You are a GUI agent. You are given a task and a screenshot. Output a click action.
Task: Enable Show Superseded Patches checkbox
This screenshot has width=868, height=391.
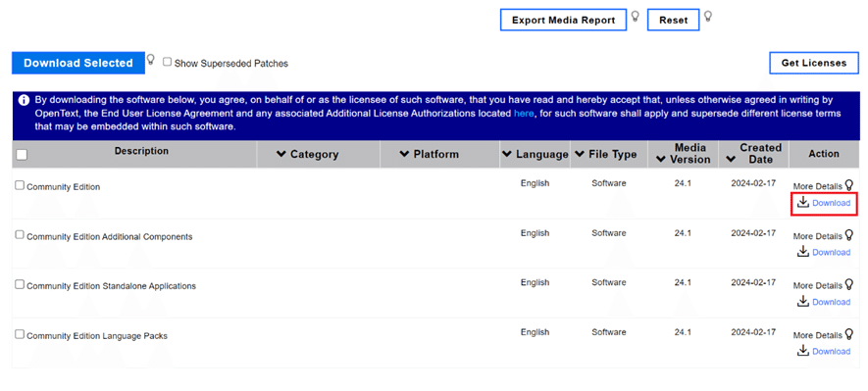click(167, 63)
